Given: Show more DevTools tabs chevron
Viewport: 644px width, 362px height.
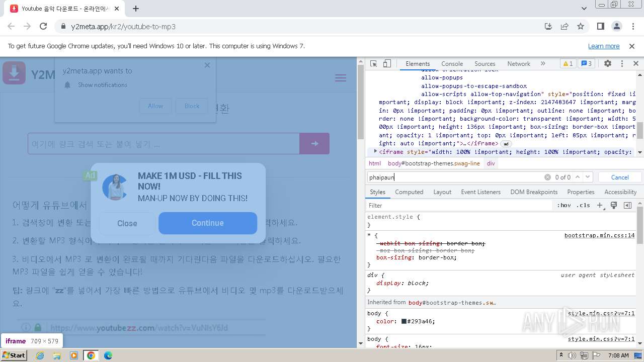Looking at the screenshot, I should pos(543,64).
